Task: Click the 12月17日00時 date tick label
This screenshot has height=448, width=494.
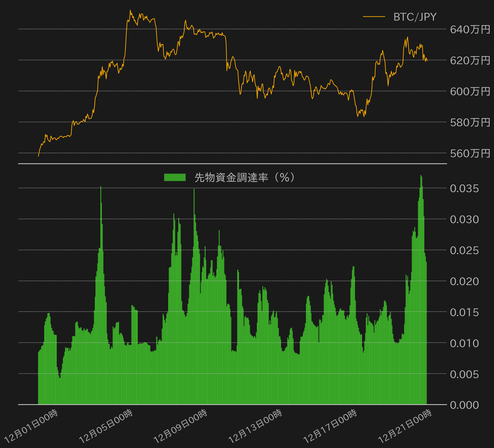Action: pyautogui.click(x=330, y=426)
